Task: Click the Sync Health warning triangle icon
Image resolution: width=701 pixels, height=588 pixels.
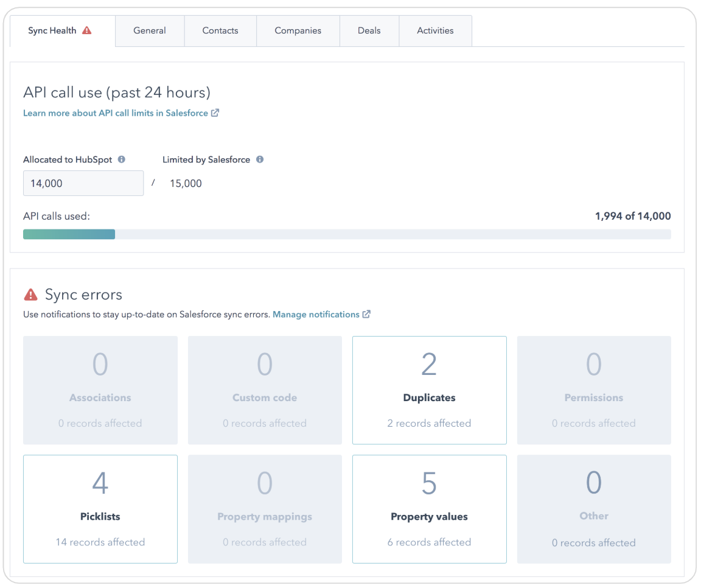Action: pos(87,30)
